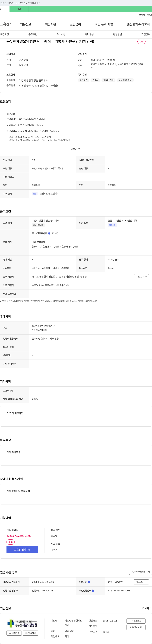Select 국민연금, 고용보험, 산재보험, 건강보험 text
Viewport: 152px width, 644px height.
pyautogui.click(x=51, y=268)
